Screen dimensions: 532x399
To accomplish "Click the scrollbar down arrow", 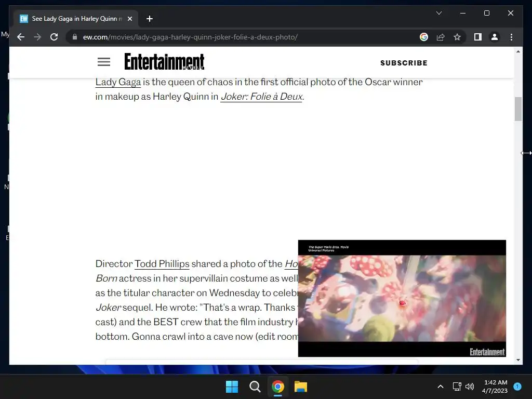I will pos(518,360).
